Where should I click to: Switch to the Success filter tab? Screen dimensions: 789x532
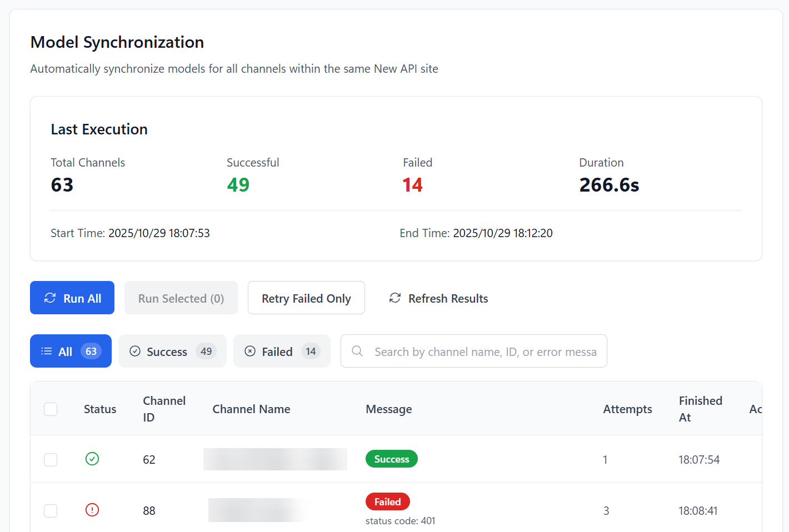coord(172,351)
